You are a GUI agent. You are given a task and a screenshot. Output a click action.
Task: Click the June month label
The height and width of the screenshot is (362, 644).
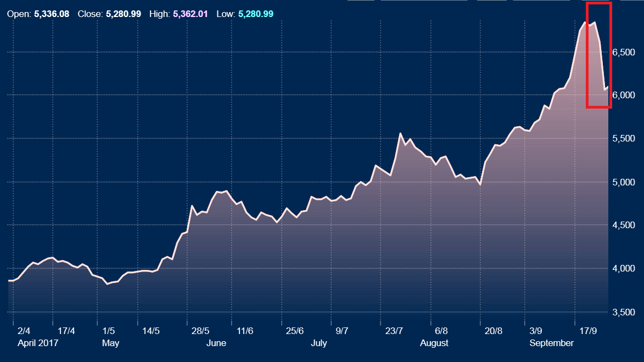tap(216, 343)
